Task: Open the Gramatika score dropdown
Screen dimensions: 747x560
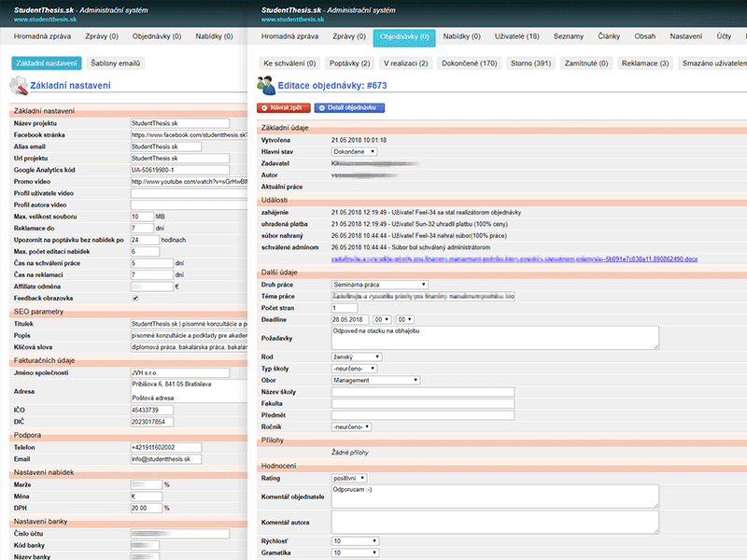Action: [355, 553]
